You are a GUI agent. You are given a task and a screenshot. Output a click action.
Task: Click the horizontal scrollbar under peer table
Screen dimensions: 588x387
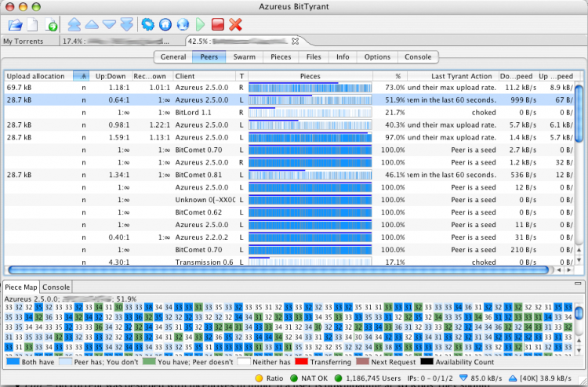click(x=278, y=269)
